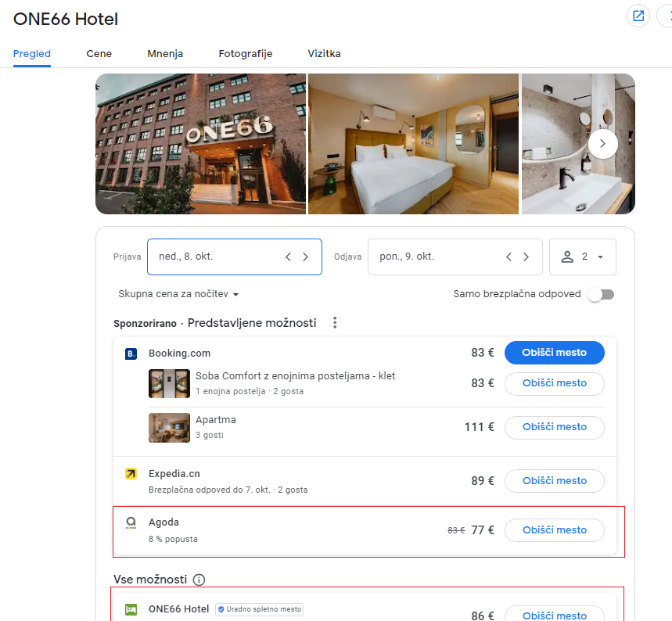The height and width of the screenshot is (621, 672).
Task: Open Apartma room thumbnail
Action: (169, 427)
